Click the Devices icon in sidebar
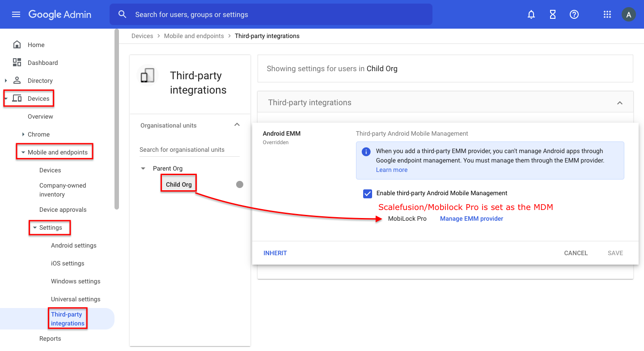The image size is (644, 351). tap(17, 98)
